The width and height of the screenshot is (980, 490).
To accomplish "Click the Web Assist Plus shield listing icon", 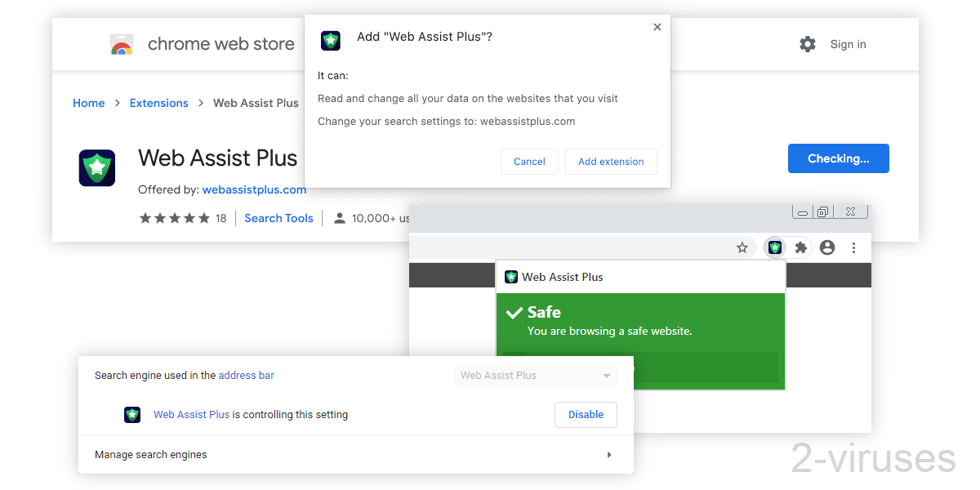I will point(96,167).
